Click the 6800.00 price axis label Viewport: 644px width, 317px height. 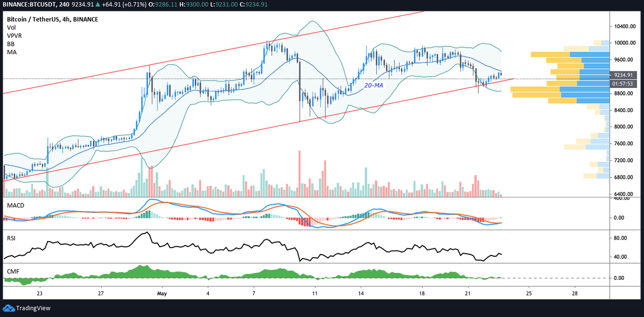tap(624, 177)
